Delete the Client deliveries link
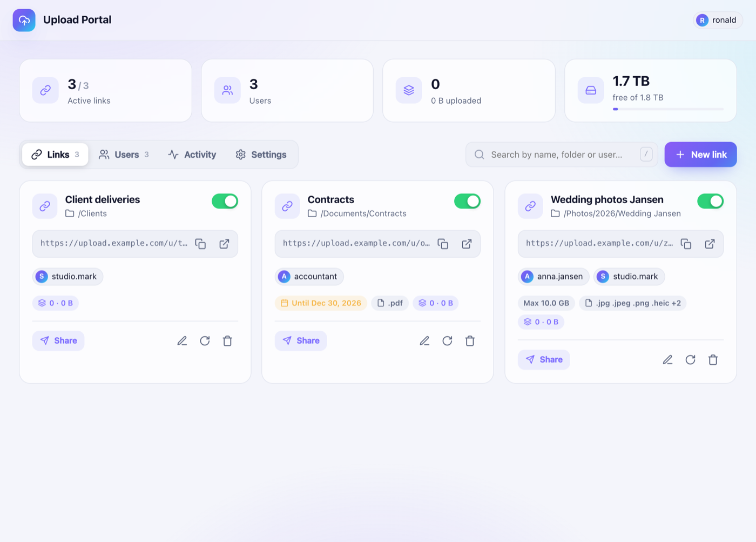Viewport: 756px width, 542px height. coord(227,341)
